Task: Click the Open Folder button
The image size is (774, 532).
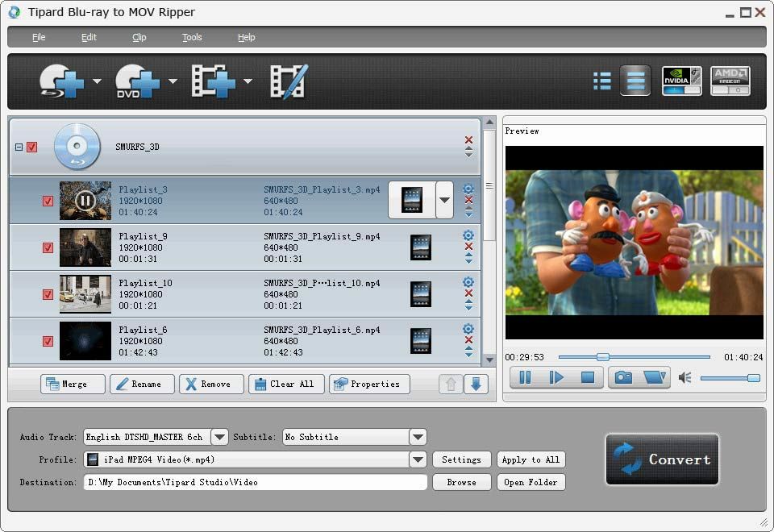Action: pyautogui.click(x=531, y=482)
